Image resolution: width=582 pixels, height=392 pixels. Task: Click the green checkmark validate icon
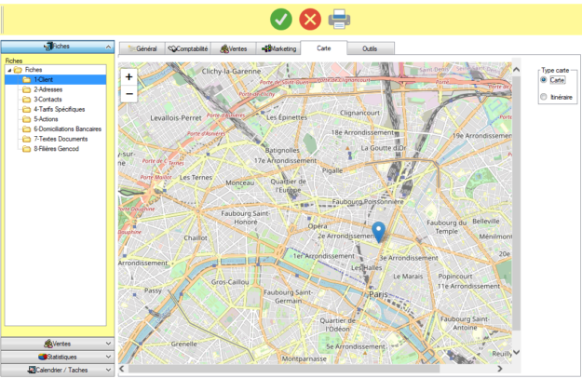pos(281,19)
